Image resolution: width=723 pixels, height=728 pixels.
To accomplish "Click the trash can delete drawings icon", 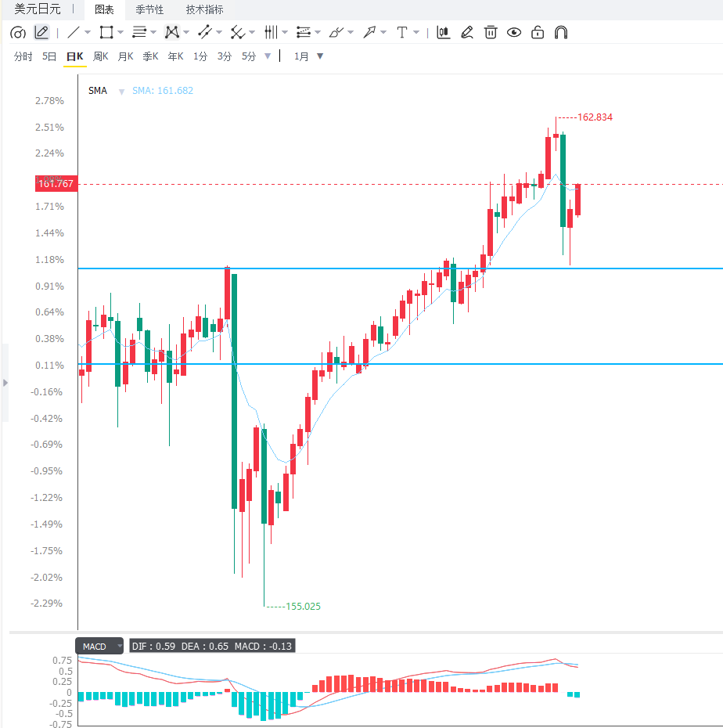I will [491, 33].
